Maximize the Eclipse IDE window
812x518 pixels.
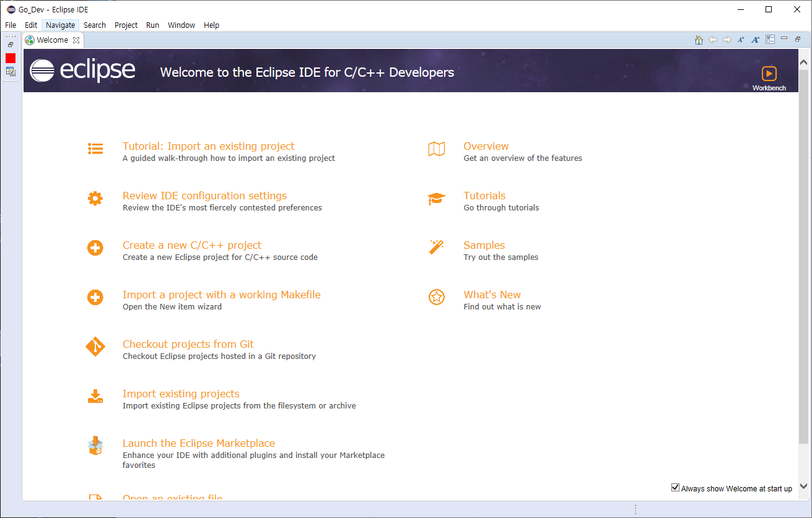coord(769,9)
